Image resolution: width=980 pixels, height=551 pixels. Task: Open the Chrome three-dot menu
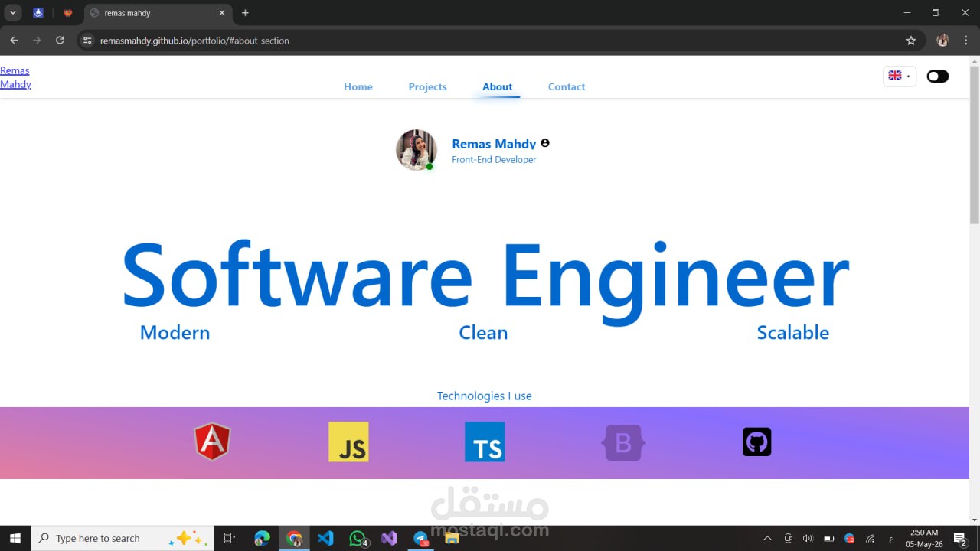[966, 41]
